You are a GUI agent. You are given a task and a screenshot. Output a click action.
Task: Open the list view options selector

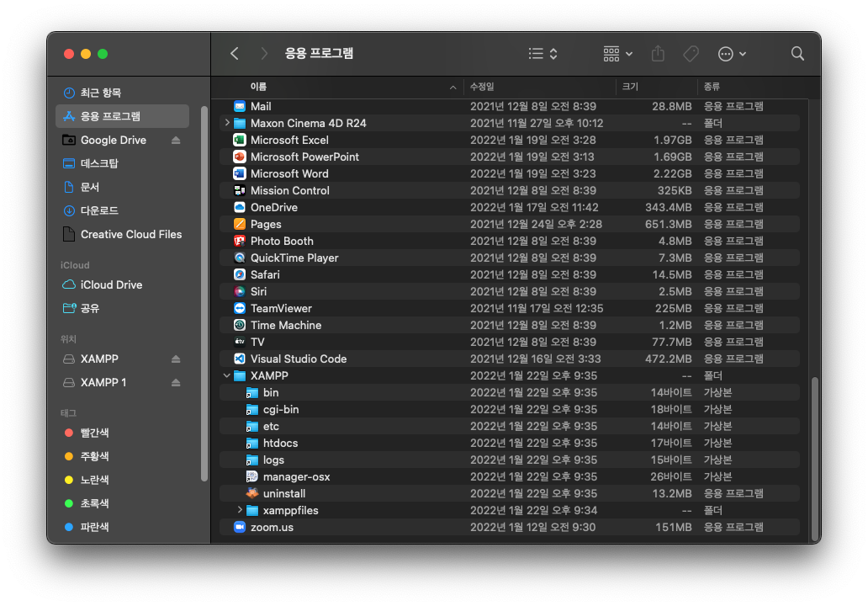tap(543, 54)
